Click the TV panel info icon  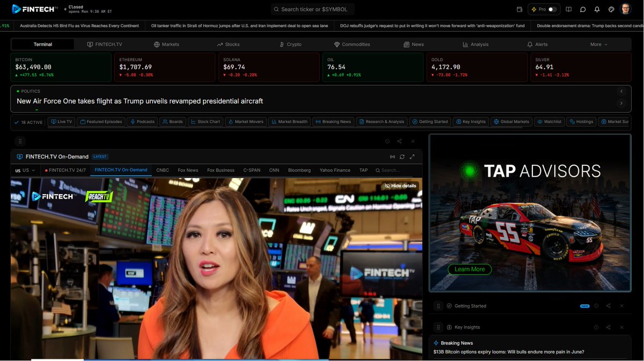tap(387, 142)
